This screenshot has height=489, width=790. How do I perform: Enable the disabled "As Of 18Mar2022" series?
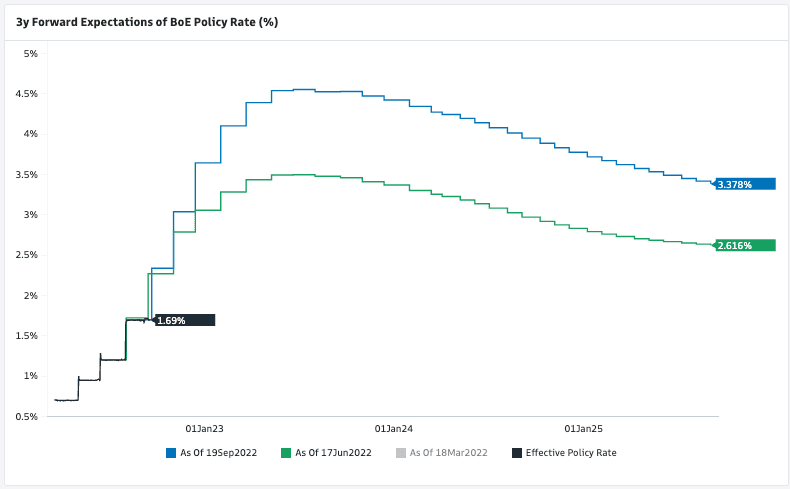[448, 453]
